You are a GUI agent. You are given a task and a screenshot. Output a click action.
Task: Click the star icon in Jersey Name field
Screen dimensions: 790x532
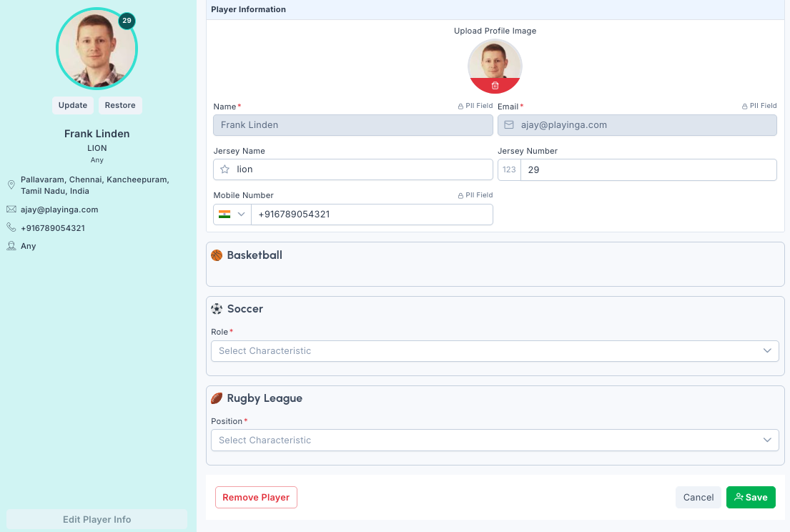224,169
